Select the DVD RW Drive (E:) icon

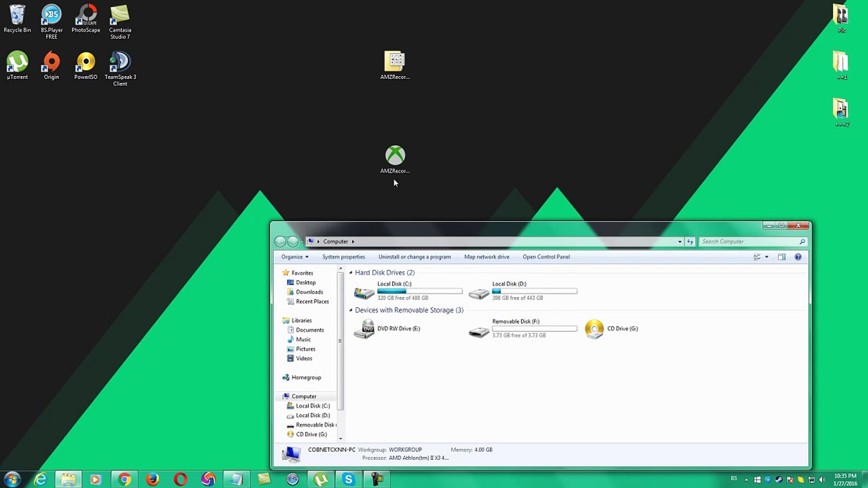tap(364, 329)
